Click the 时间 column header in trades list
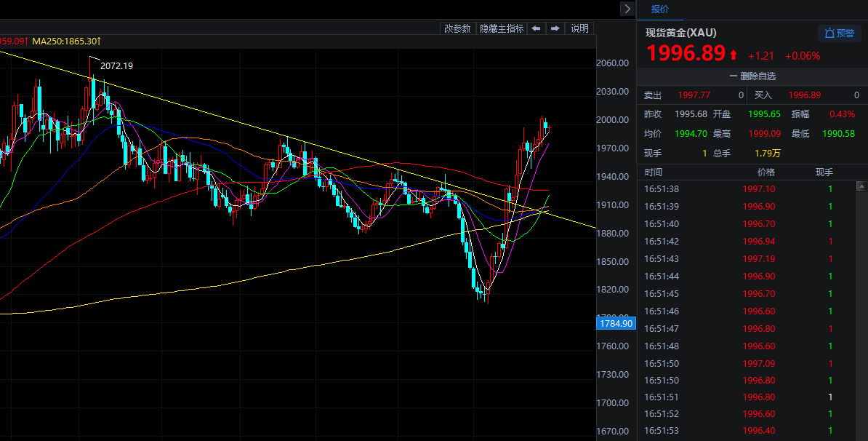The image size is (868, 441). (654, 172)
